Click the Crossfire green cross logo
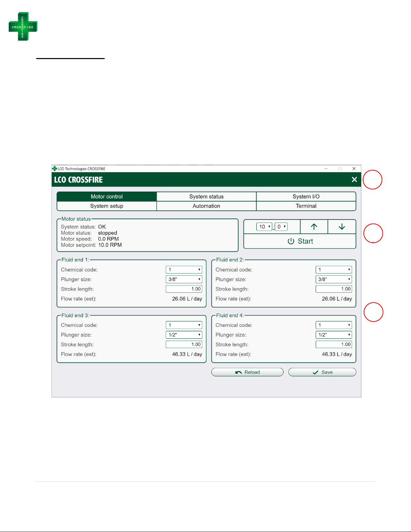The height and width of the screenshot is (532, 411). 23,27
